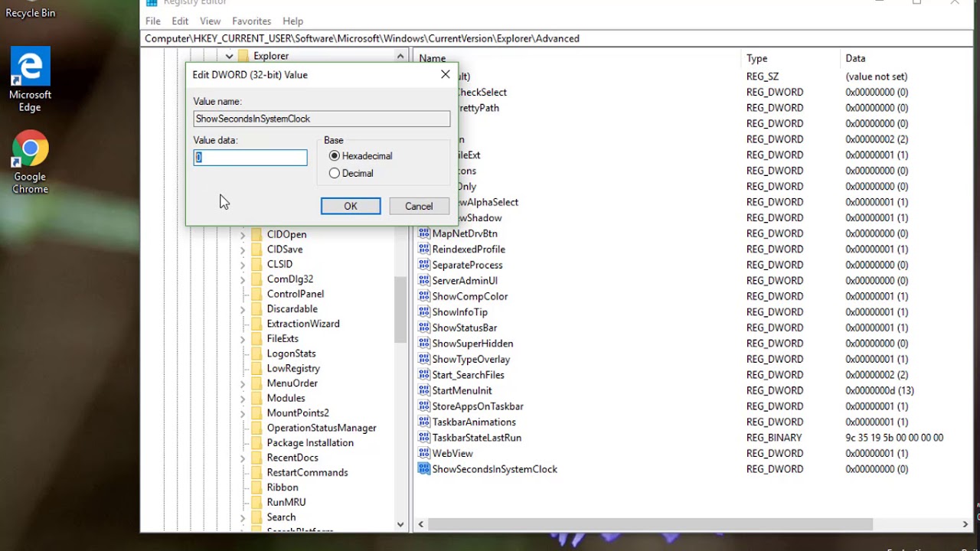Select the StoreAppsOnTaskbar value icon

point(423,406)
